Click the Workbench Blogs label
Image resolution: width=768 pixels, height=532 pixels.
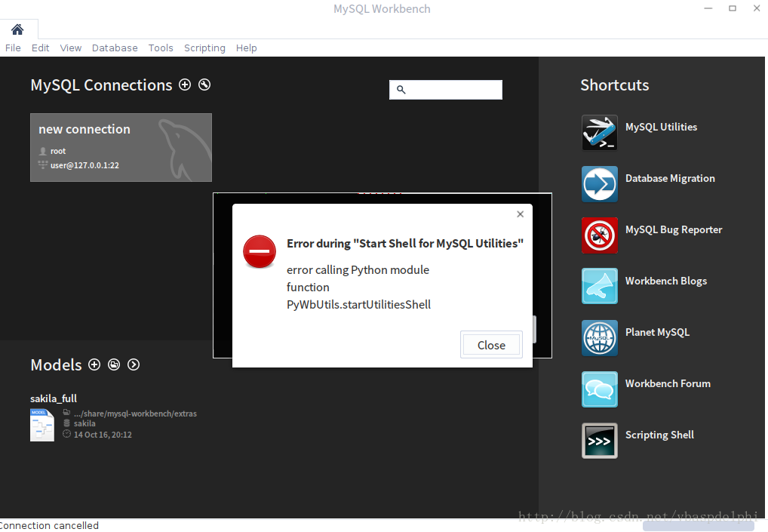point(665,281)
